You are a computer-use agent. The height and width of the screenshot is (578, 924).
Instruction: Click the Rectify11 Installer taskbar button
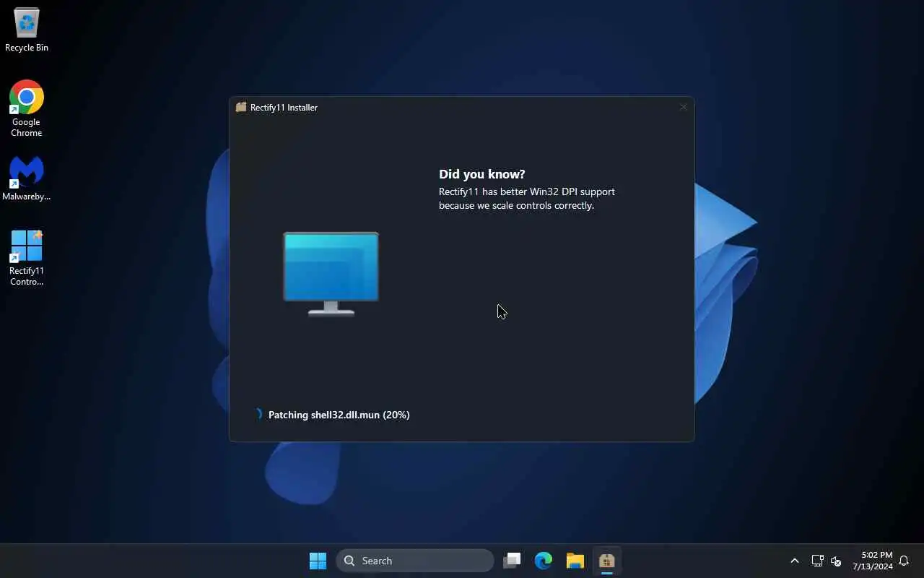[x=606, y=561]
